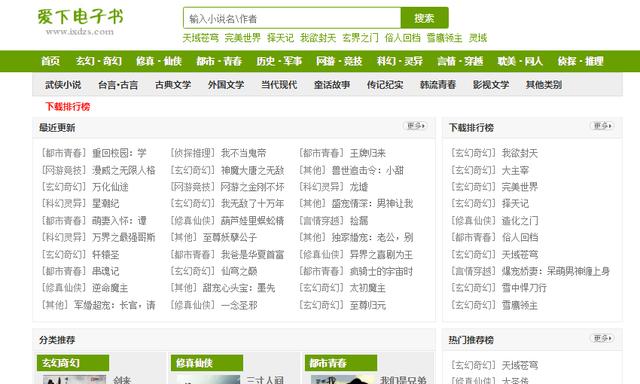
Task: Go to 首页 in the green nav bar
Action: [51, 61]
